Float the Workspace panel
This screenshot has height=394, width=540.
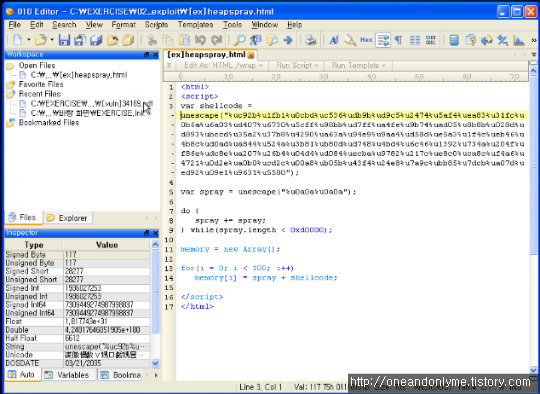pyautogui.click(x=146, y=54)
